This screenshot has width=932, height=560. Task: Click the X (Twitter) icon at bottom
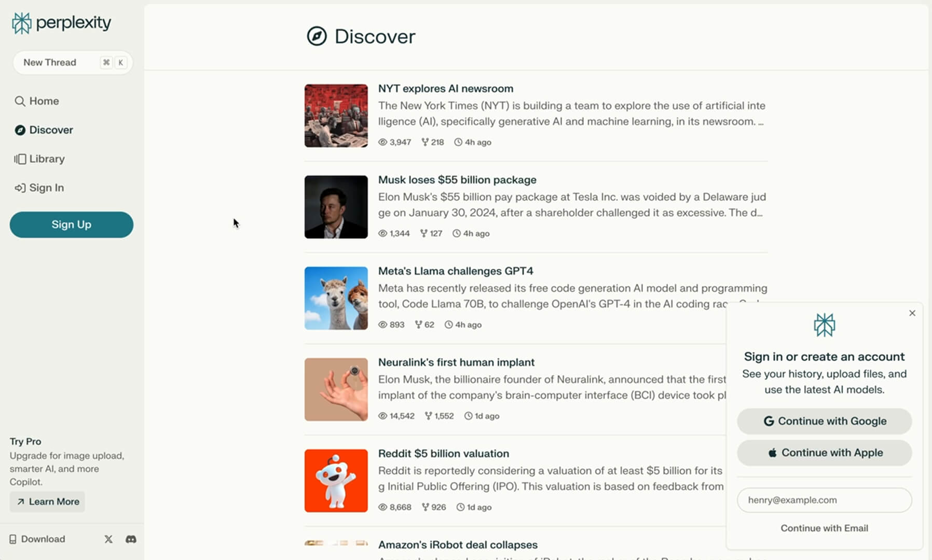coord(108,539)
